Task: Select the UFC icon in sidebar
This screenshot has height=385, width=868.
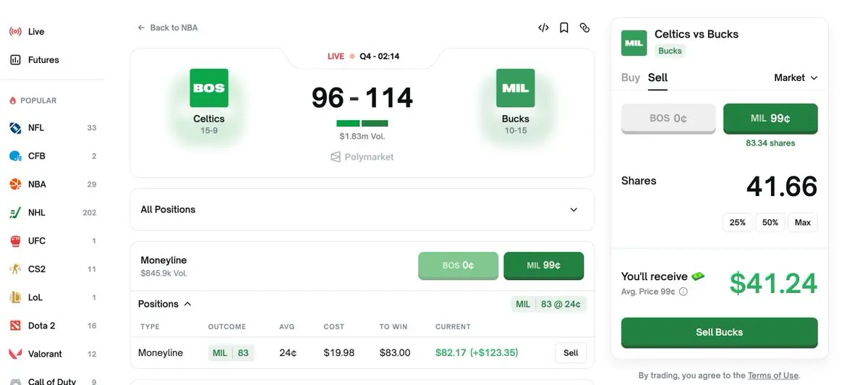Action: pyautogui.click(x=15, y=241)
